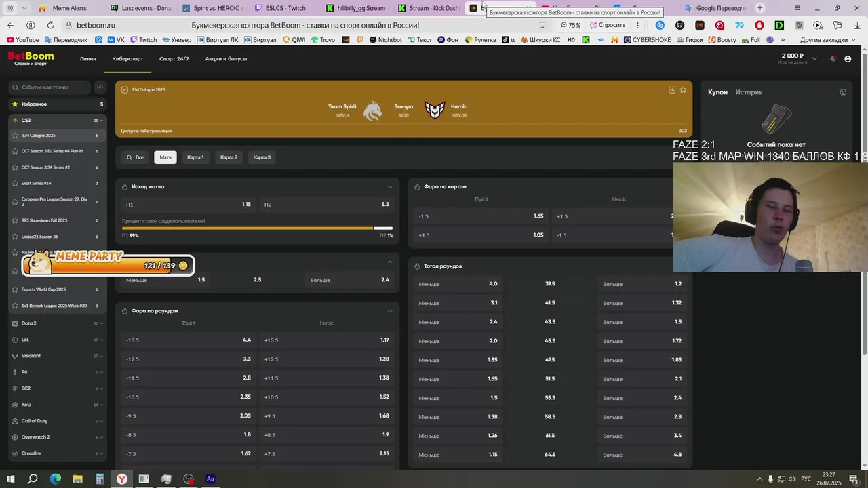The width and height of the screenshot is (868, 488).
Task: Open Calculator from taskbar
Action: pyautogui.click(x=100, y=479)
